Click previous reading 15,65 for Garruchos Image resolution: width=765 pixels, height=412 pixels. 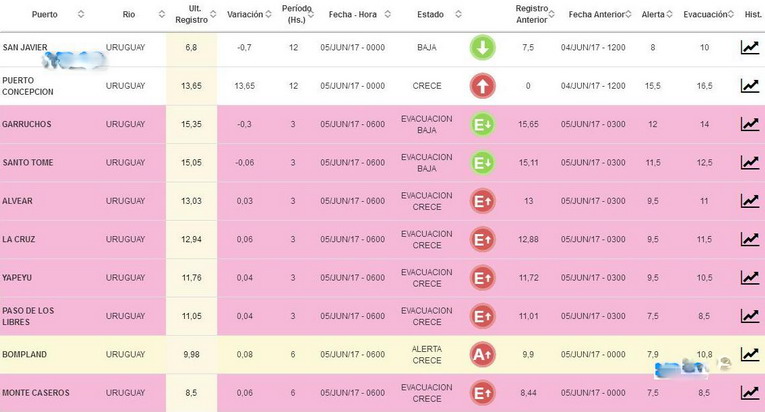(x=528, y=124)
